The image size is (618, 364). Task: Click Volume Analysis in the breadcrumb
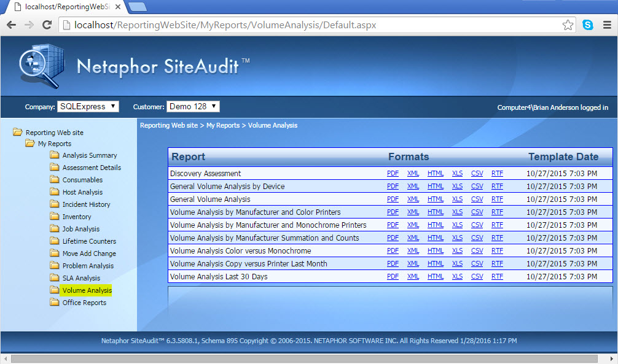[x=272, y=125]
